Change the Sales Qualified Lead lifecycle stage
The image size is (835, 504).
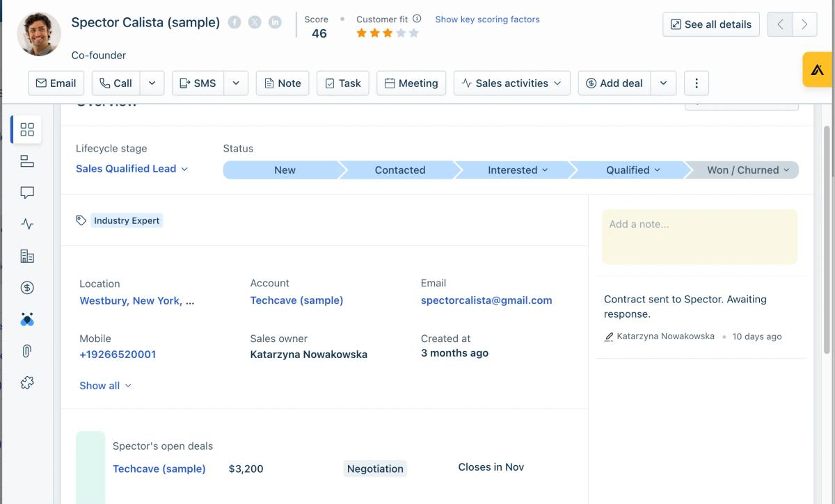point(132,169)
